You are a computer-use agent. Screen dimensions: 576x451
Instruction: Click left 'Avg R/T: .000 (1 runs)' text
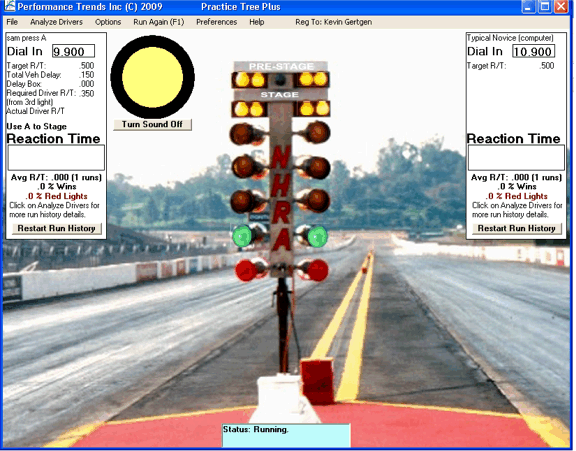[56, 177]
